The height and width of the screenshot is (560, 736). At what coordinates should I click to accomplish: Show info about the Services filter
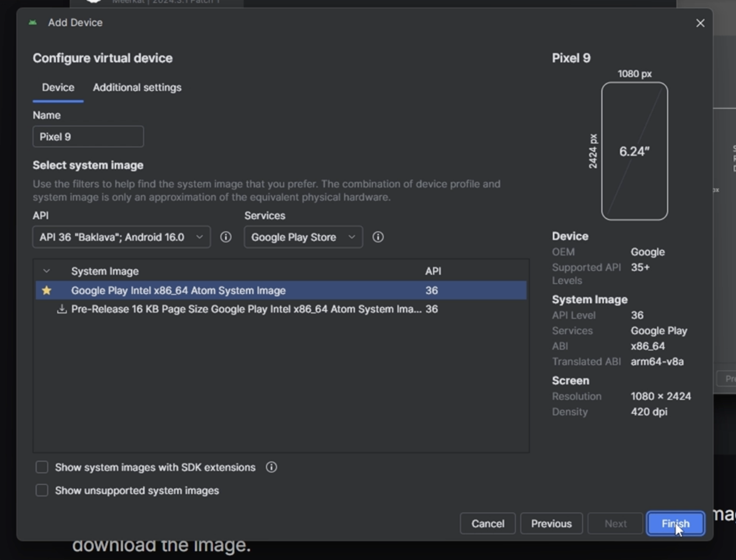378,237
